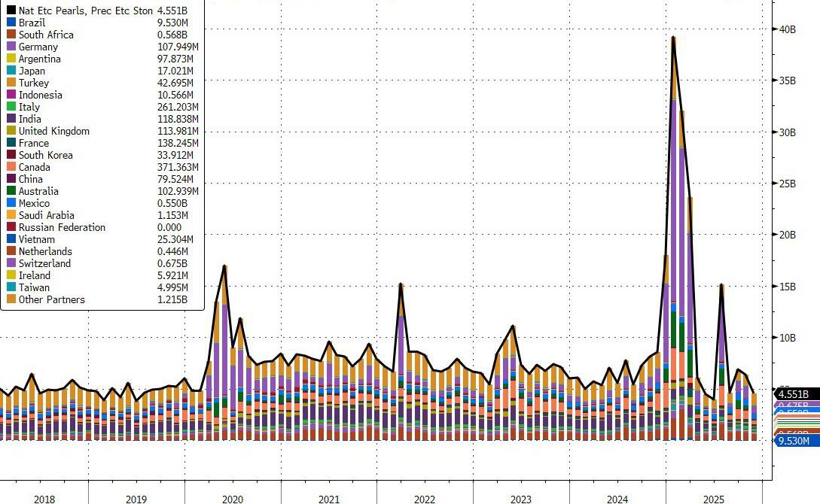Click the 40B mark on the value axis
This screenshot has width=820, height=504.
click(787, 29)
